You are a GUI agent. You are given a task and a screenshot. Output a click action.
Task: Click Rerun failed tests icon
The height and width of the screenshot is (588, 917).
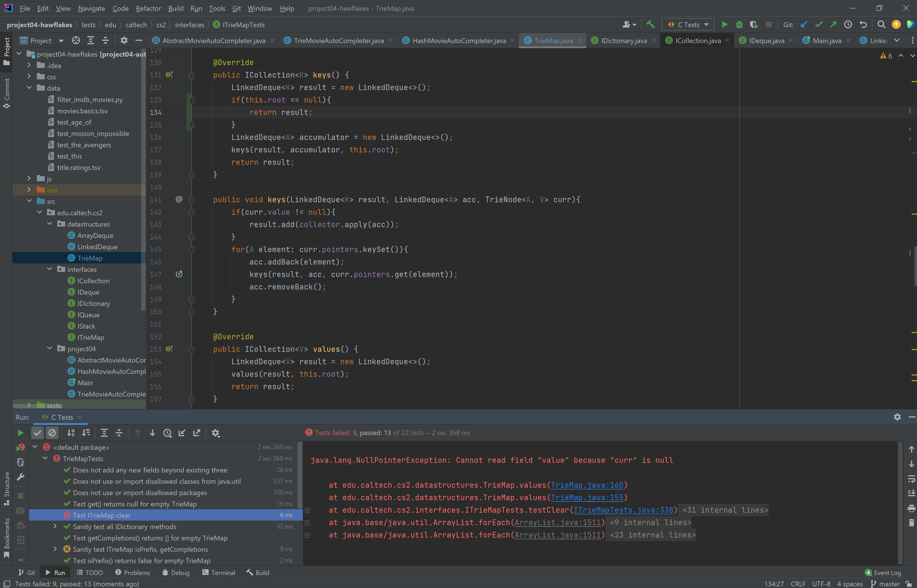21,448
